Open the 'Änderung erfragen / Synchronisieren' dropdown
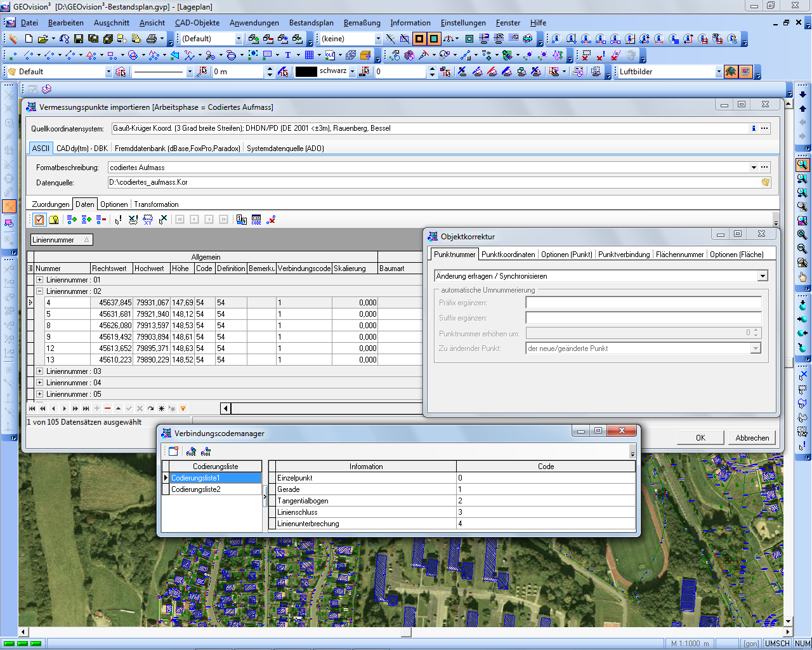812x650 pixels. pos(763,276)
